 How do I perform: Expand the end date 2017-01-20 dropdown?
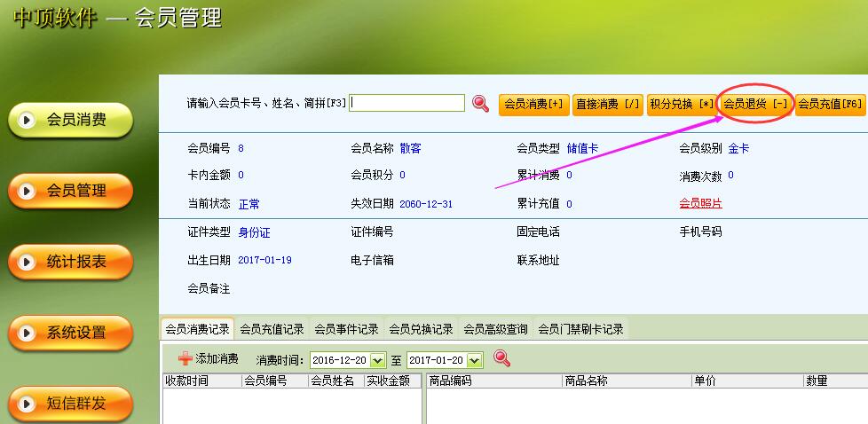tap(475, 360)
